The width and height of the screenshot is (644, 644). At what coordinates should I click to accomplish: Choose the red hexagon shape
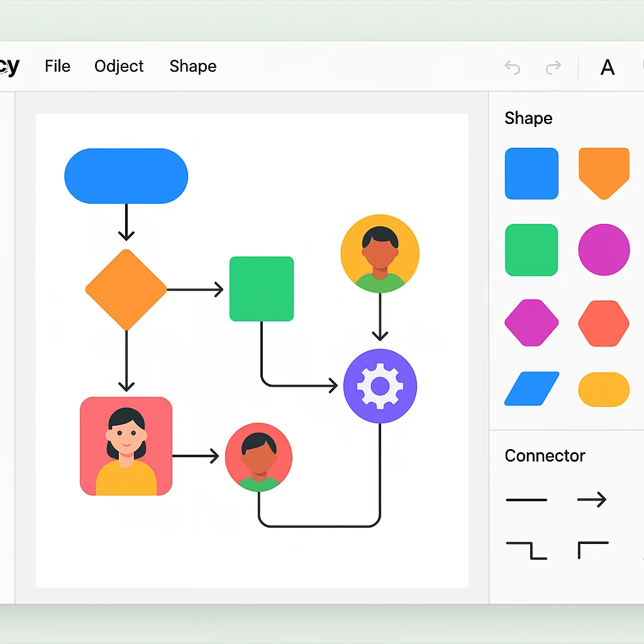coord(604,323)
